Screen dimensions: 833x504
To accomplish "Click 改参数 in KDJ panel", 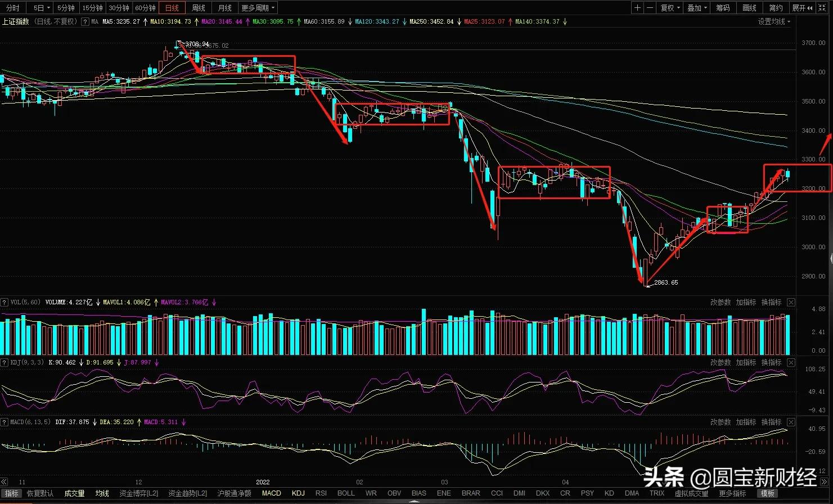I will pos(721,362).
